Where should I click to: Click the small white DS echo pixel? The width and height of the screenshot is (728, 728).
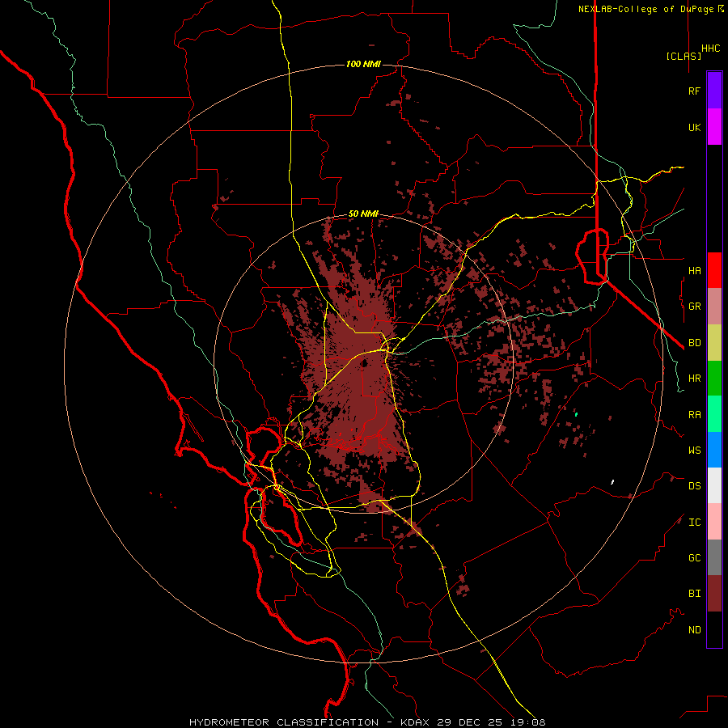[x=612, y=482]
